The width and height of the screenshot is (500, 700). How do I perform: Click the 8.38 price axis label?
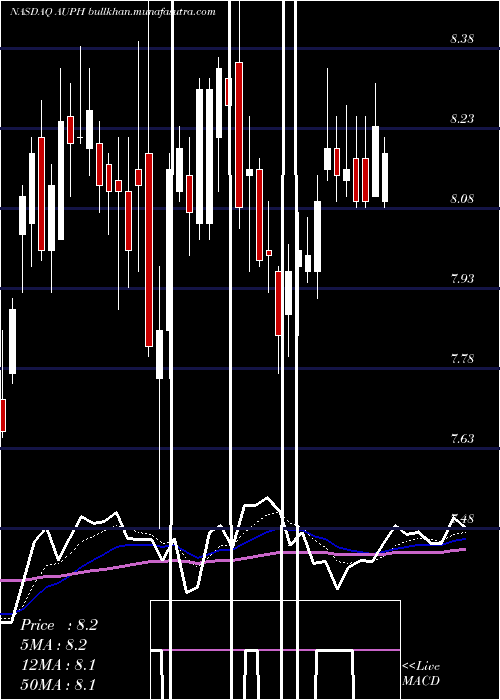pyautogui.click(x=462, y=39)
